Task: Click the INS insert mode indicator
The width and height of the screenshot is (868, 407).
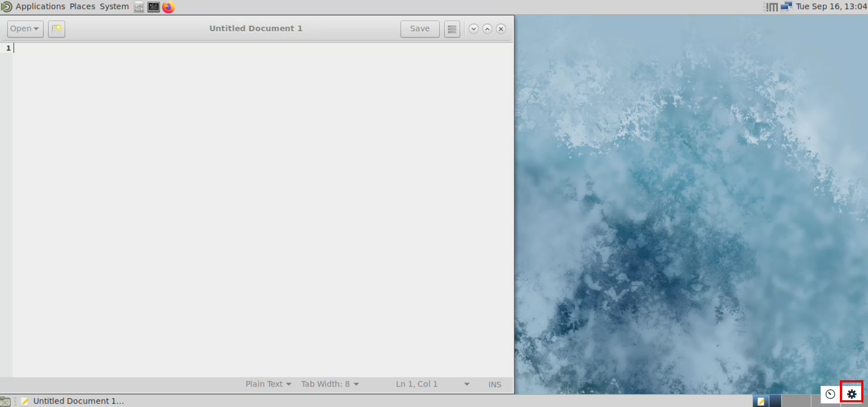Action: click(495, 385)
